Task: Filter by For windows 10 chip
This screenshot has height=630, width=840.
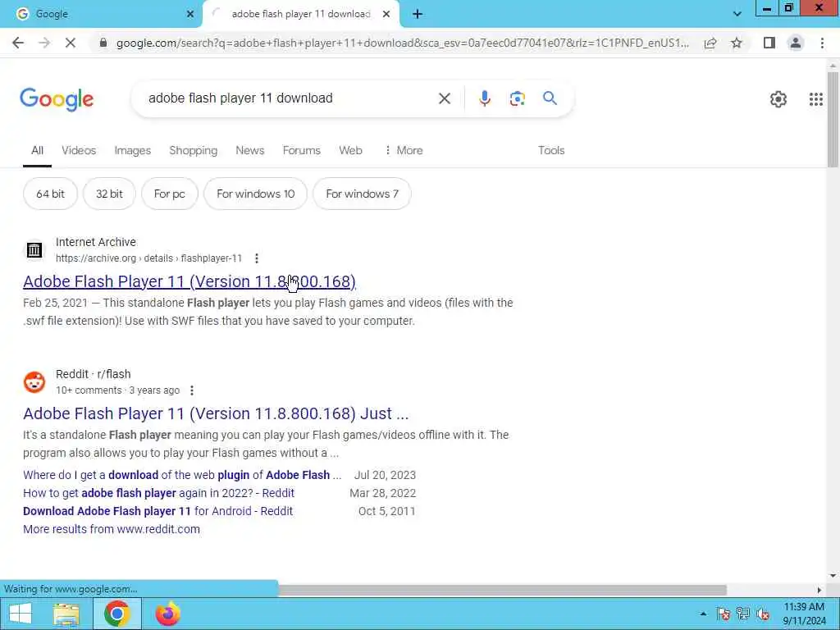Action: (x=256, y=194)
